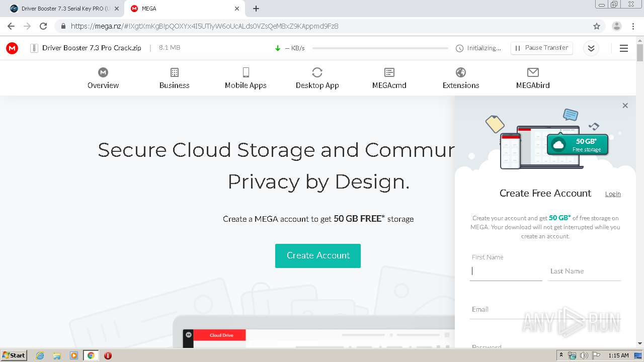
Task: Open the Windows Start menu
Action: [x=14, y=355]
